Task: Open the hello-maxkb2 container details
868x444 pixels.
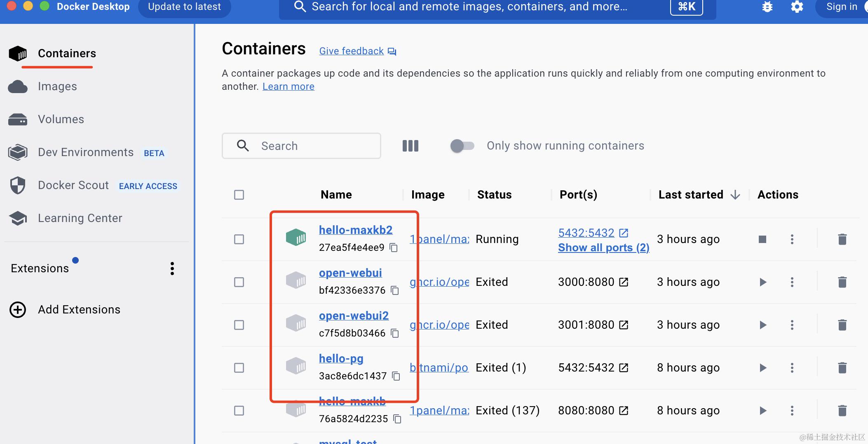Action: click(356, 230)
